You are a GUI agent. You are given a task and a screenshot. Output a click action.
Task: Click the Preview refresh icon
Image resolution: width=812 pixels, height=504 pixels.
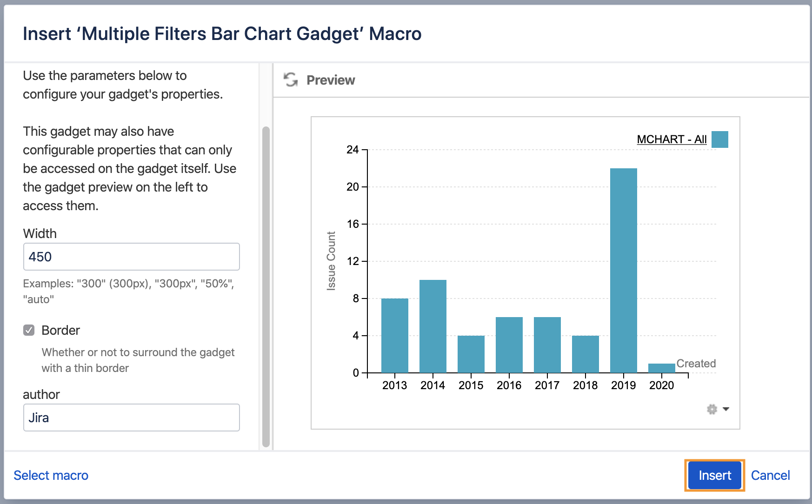[x=291, y=80]
